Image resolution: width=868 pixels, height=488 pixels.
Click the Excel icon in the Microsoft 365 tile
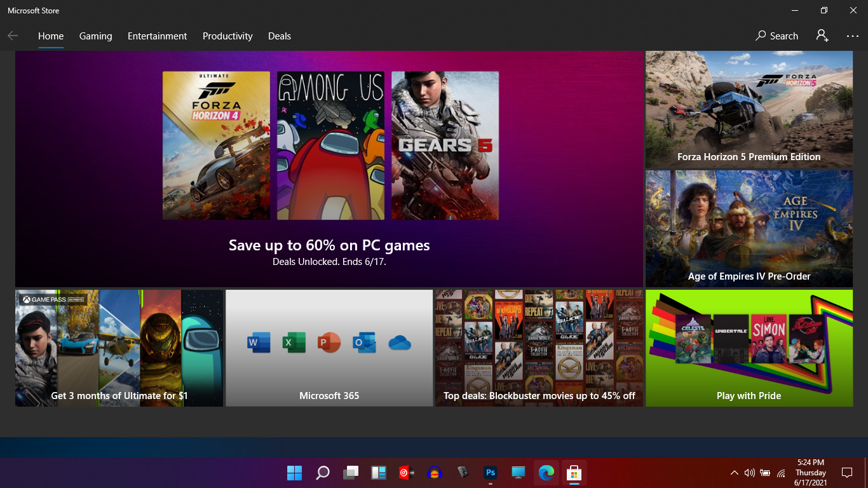(294, 343)
